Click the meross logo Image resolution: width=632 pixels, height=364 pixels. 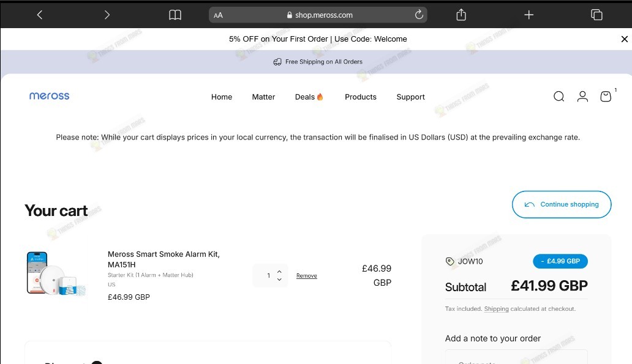(49, 96)
